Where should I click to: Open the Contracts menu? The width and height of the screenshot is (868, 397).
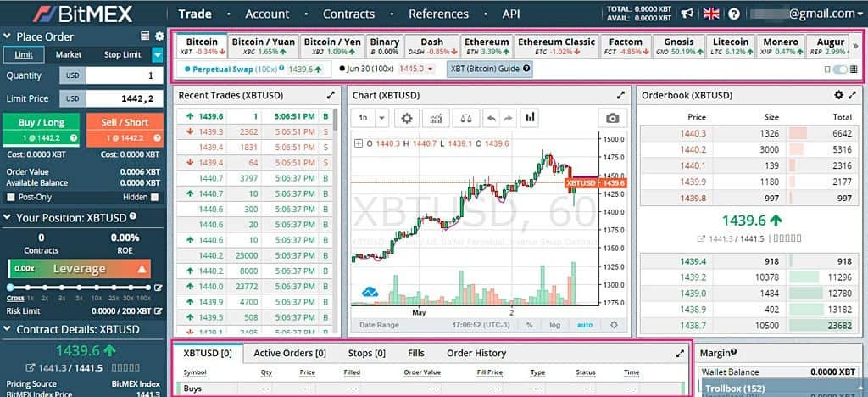point(348,14)
